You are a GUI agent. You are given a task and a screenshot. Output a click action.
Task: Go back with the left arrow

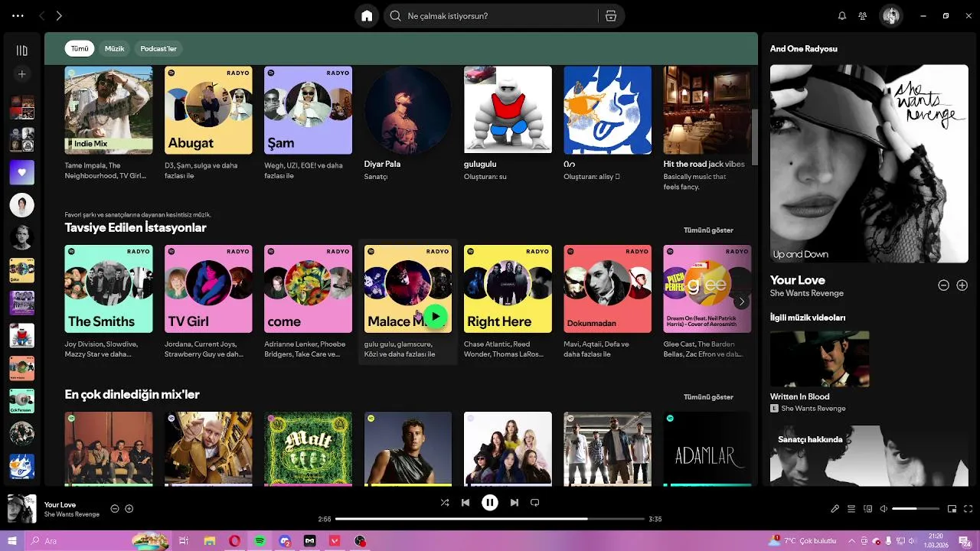(41, 16)
